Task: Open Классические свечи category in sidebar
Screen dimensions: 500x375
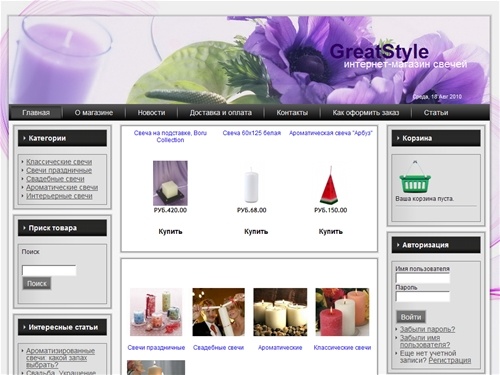Action: click(x=59, y=162)
